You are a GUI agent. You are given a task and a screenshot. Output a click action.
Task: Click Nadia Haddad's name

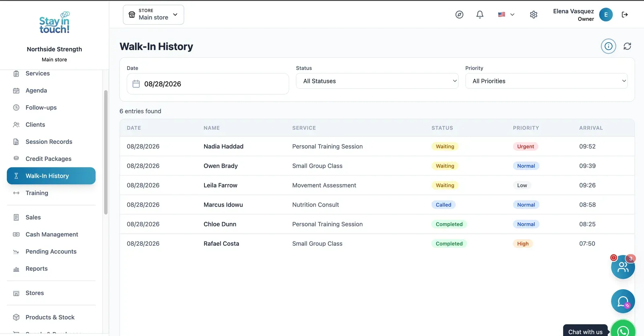click(223, 147)
